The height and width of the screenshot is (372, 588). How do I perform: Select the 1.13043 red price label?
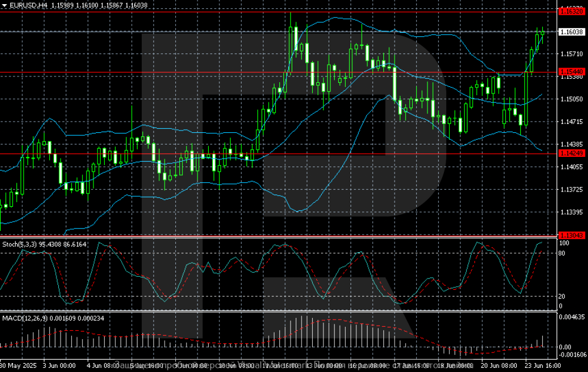(x=572, y=235)
